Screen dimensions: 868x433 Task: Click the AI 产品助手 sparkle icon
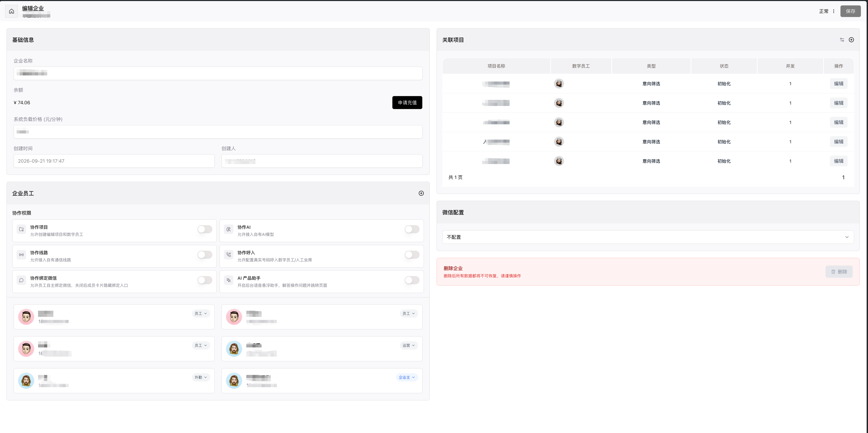[x=228, y=280]
